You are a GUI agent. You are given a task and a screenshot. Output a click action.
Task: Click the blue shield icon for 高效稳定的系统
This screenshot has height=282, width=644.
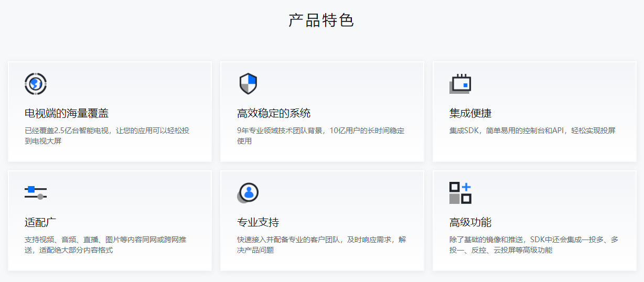248,84
